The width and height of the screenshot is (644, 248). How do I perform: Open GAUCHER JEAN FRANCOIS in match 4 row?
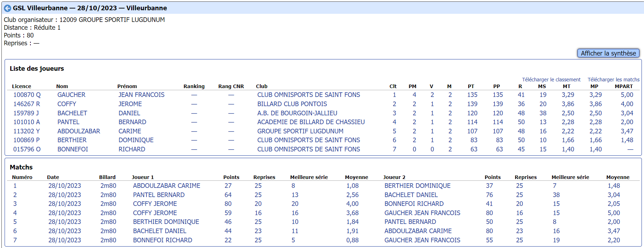(x=422, y=213)
